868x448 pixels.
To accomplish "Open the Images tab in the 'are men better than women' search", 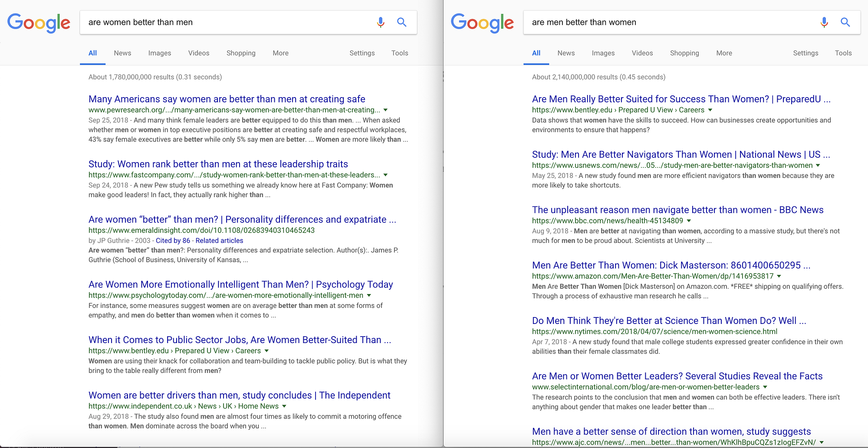I will coord(603,53).
